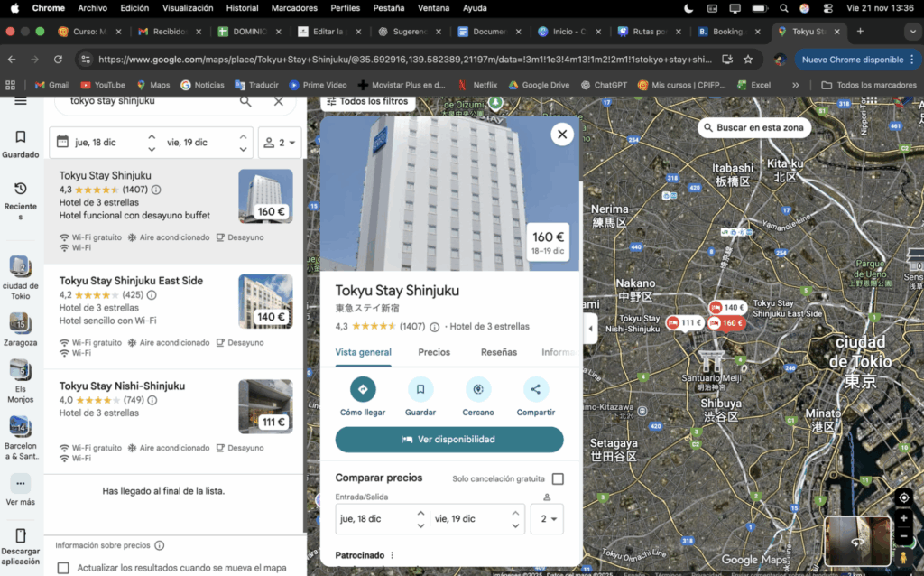Open the Reseñas tab
Screen dimensions: 924x576
click(499, 352)
